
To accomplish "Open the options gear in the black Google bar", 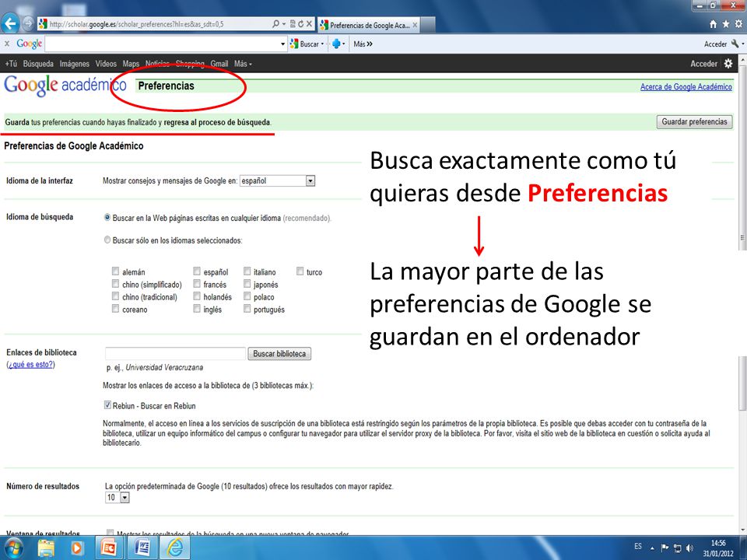I will click(x=728, y=63).
